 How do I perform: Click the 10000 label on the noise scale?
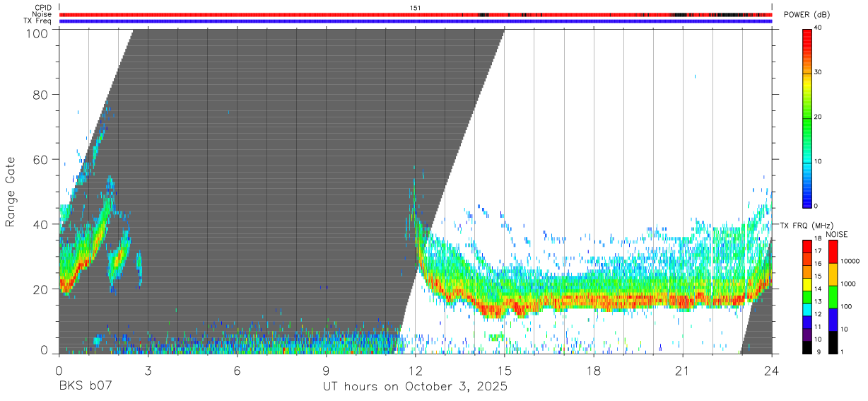(850, 261)
